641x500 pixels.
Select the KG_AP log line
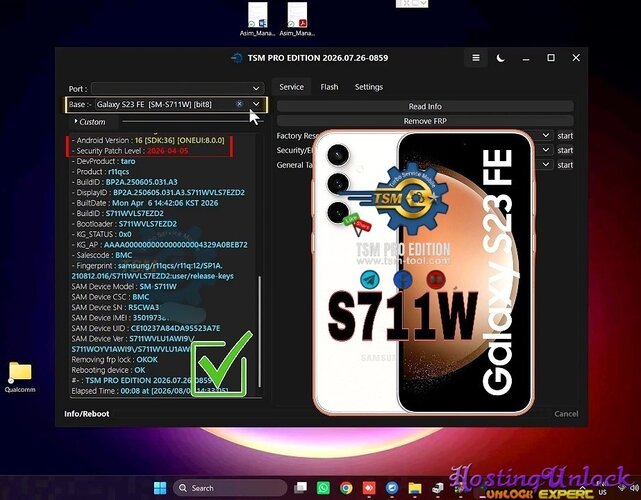(159, 245)
